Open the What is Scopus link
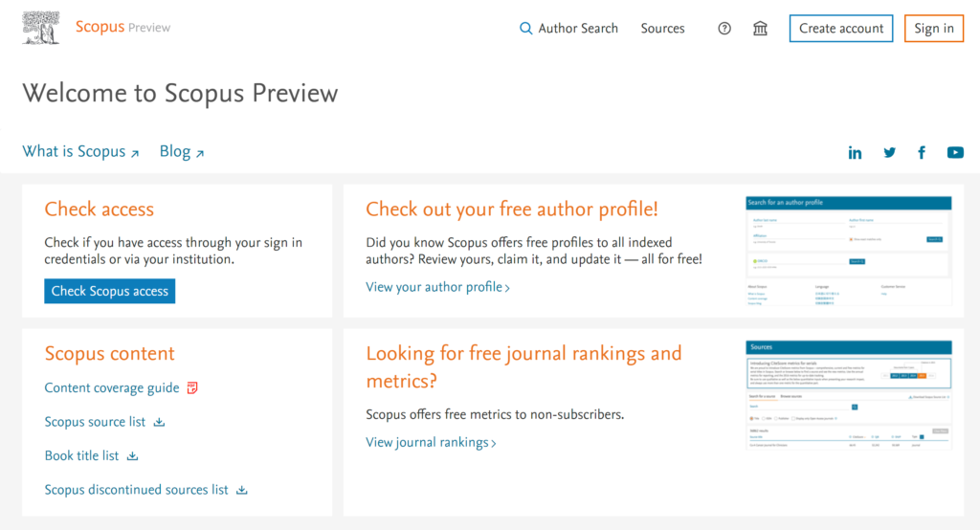Screen dimensions: 980x530 tap(74, 152)
